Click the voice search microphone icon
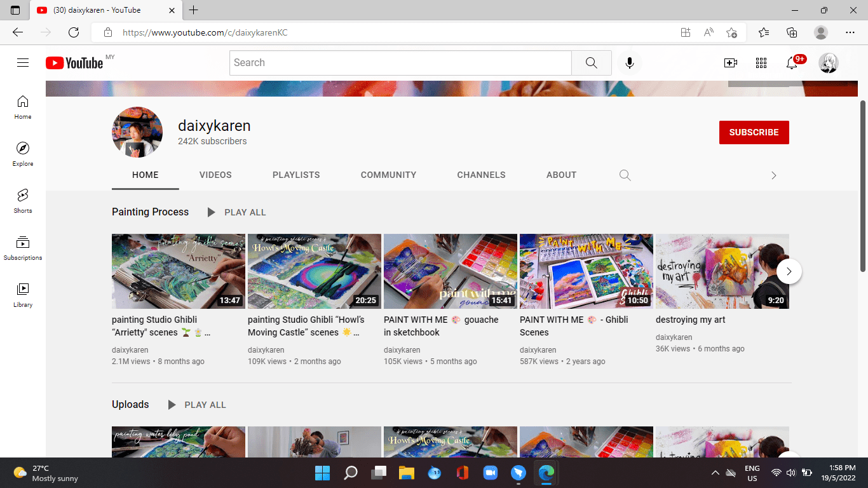868x488 pixels. pos(629,63)
